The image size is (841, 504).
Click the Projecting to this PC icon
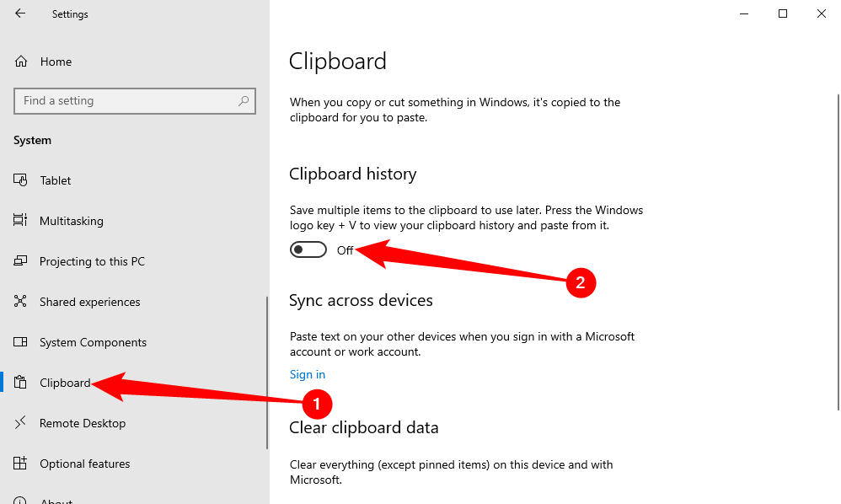[x=21, y=261]
